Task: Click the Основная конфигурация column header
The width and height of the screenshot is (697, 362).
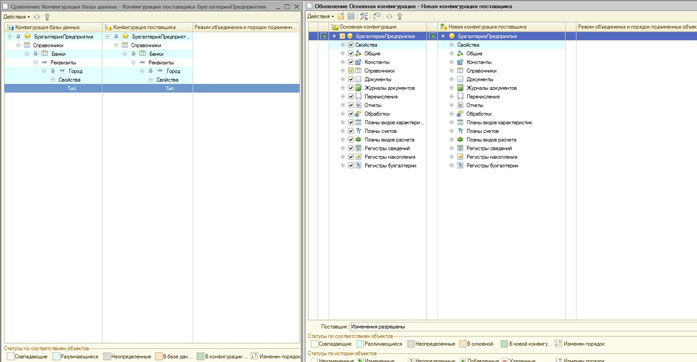Action: (x=377, y=27)
